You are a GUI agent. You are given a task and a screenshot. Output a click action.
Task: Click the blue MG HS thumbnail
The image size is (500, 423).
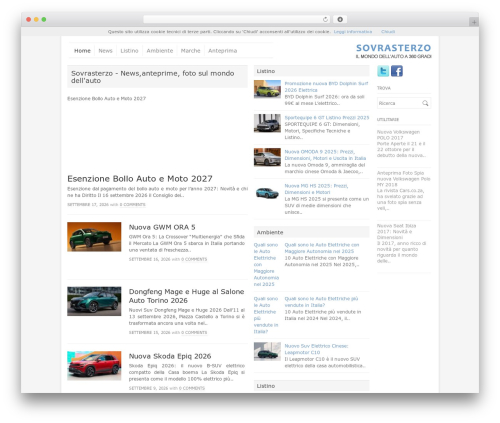pyautogui.click(x=267, y=193)
